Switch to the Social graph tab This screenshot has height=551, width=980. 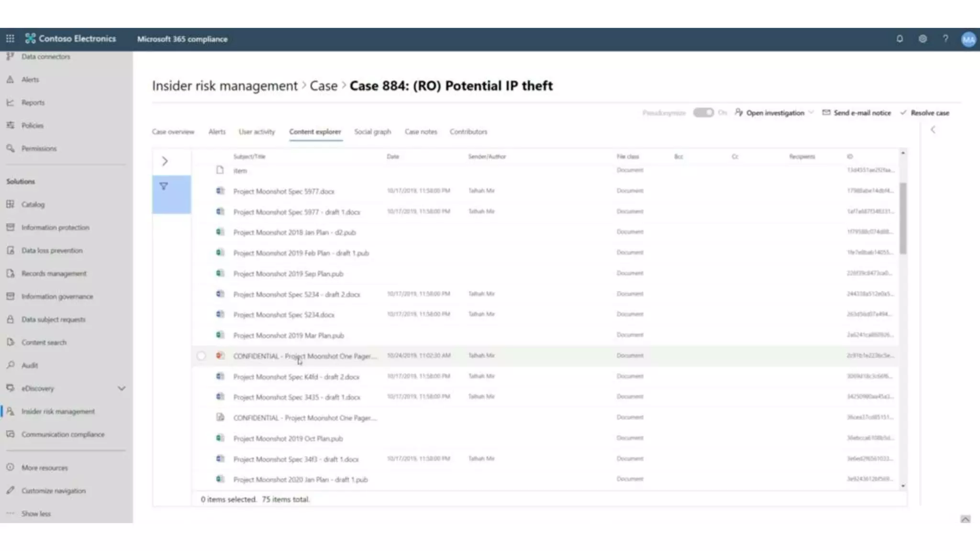[372, 132]
